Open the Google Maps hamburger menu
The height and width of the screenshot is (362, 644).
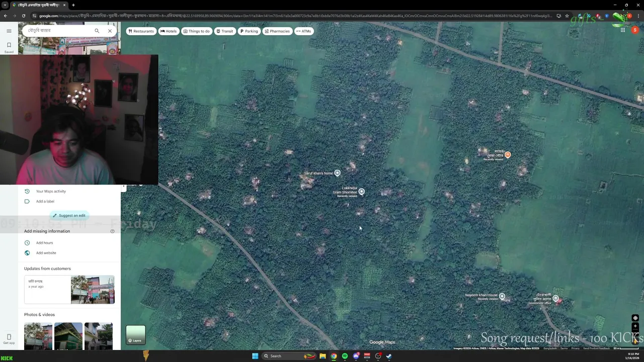[9, 31]
